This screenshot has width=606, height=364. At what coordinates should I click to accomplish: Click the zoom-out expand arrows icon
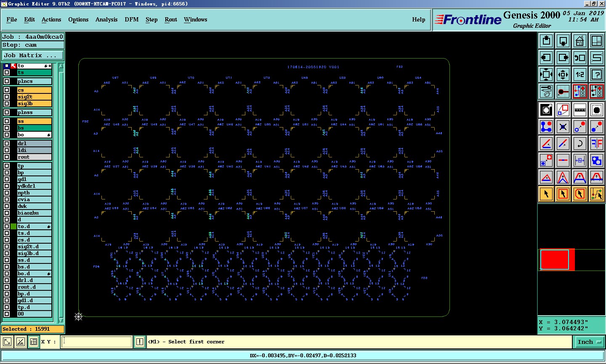[546, 74]
